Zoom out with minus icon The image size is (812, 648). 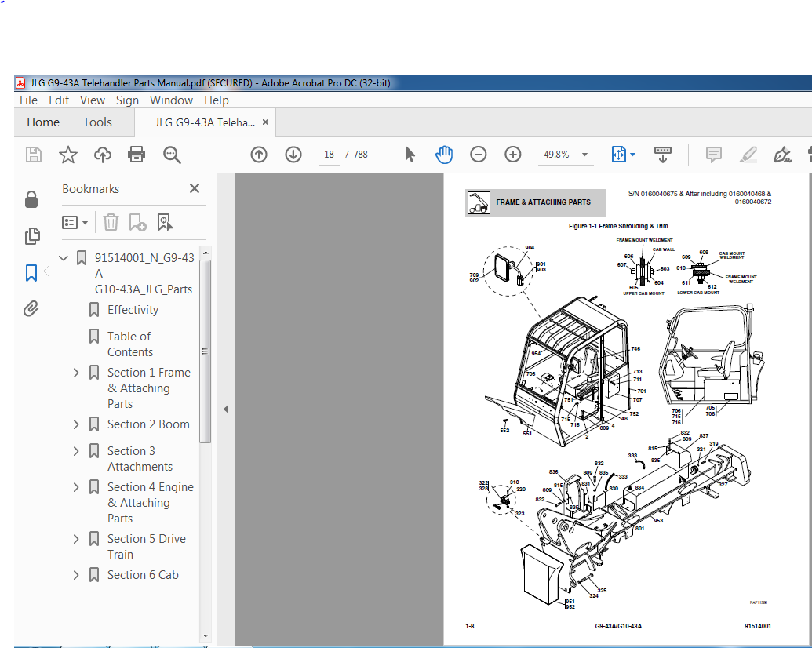click(x=478, y=155)
